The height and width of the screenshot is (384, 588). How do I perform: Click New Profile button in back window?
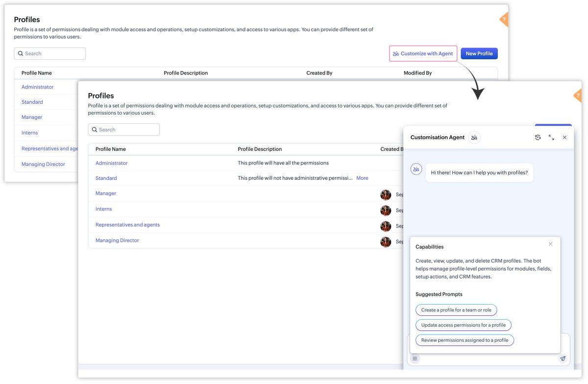[479, 53]
